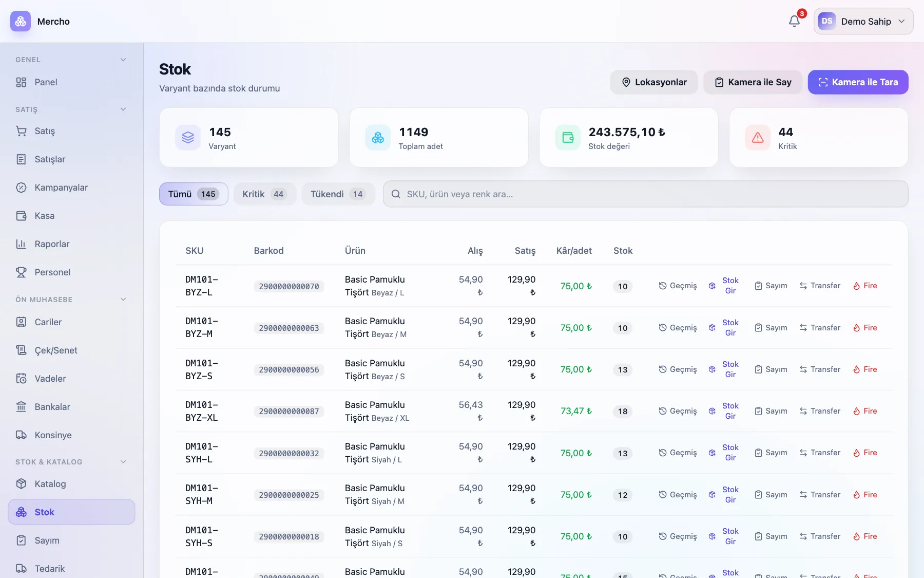Click in the SKU search field
This screenshot has height=578, width=924.
pyautogui.click(x=645, y=194)
